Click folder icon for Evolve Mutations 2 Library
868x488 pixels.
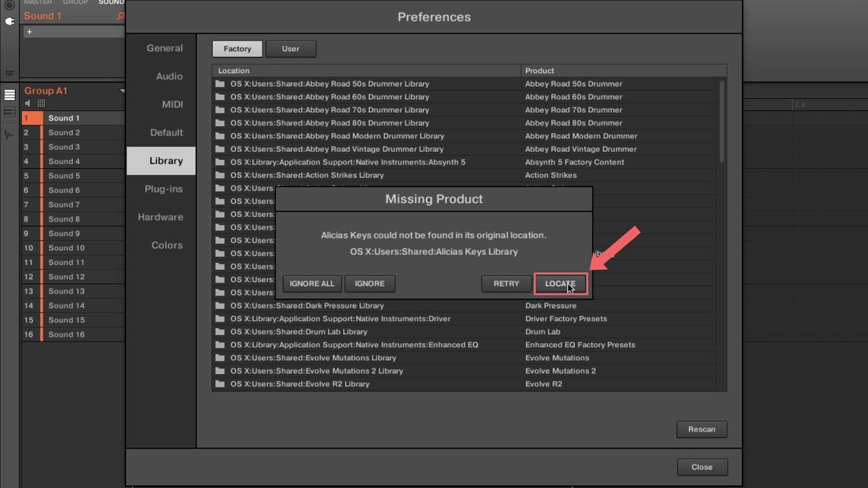[220, 371]
